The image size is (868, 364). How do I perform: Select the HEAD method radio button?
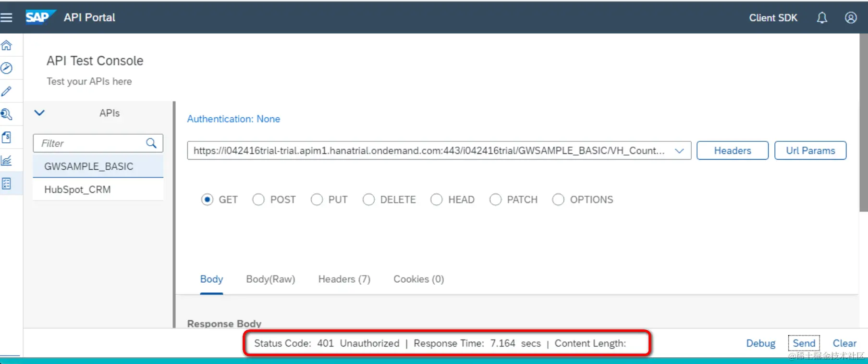tap(436, 200)
